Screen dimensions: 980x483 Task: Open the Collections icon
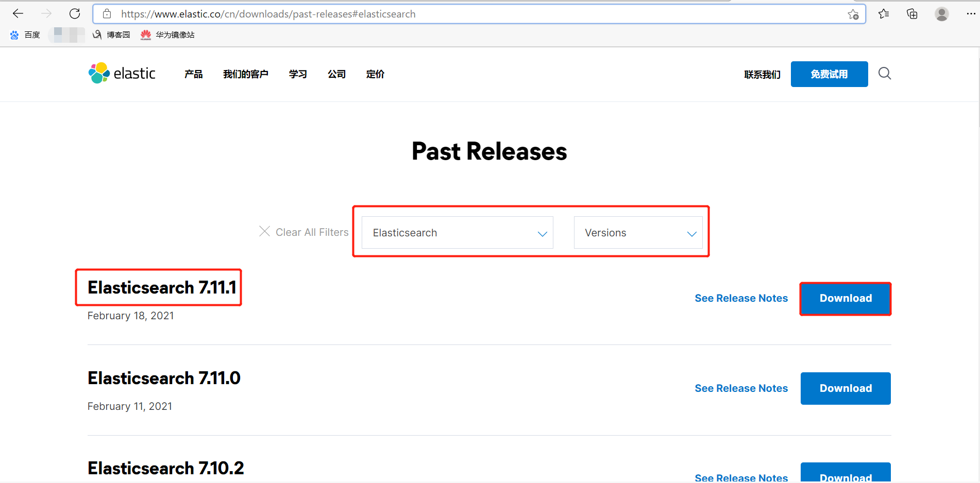[x=912, y=14]
